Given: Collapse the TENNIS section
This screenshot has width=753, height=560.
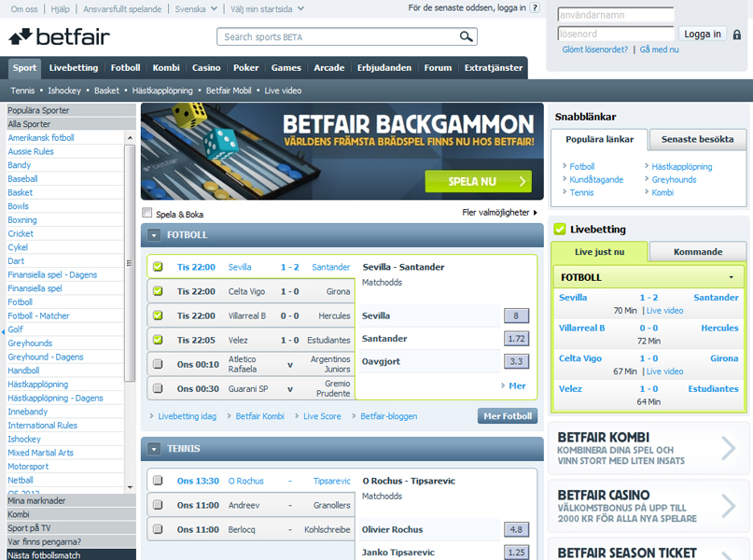Looking at the screenshot, I should (x=154, y=449).
